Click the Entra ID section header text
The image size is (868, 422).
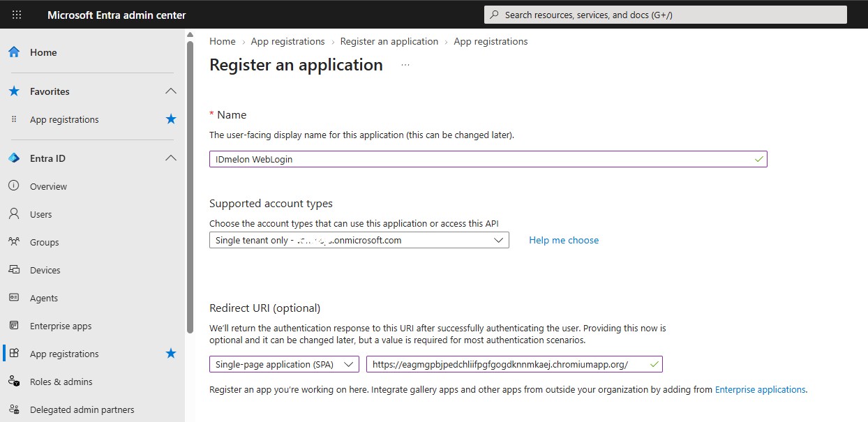47,158
